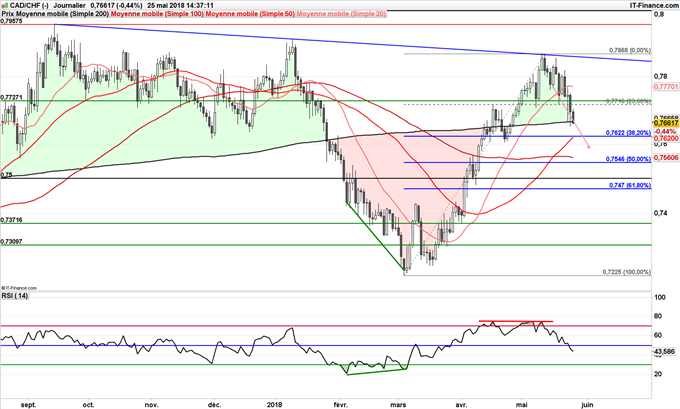680x409 pixels.
Task: Click the RSI 80 scale value
Action: [657, 316]
